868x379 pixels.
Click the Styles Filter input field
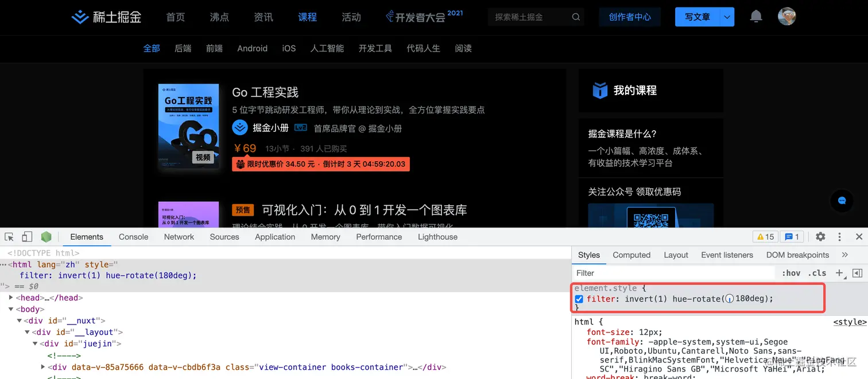click(x=675, y=273)
